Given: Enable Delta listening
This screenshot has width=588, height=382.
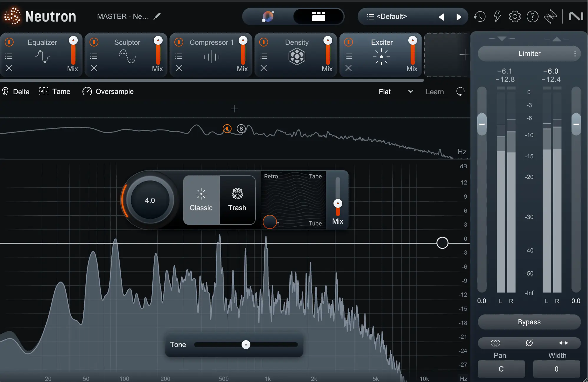Looking at the screenshot, I should pos(16,92).
